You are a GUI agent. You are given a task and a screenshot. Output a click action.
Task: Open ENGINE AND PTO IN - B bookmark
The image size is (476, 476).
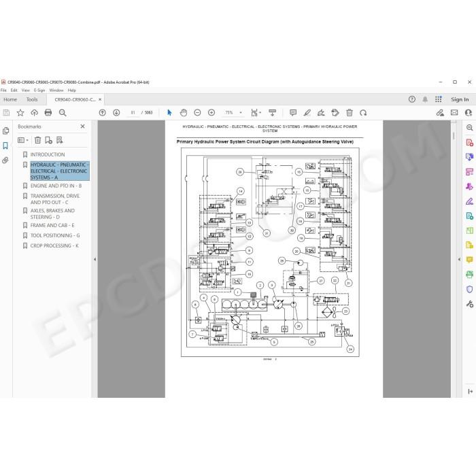pyautogui.click(x=56, y=186)
